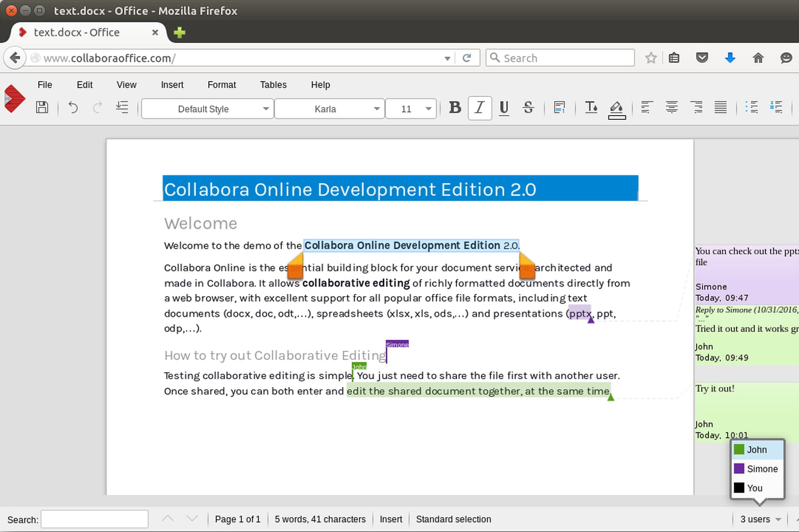Apply bold formatting

[x=454, y=108]
